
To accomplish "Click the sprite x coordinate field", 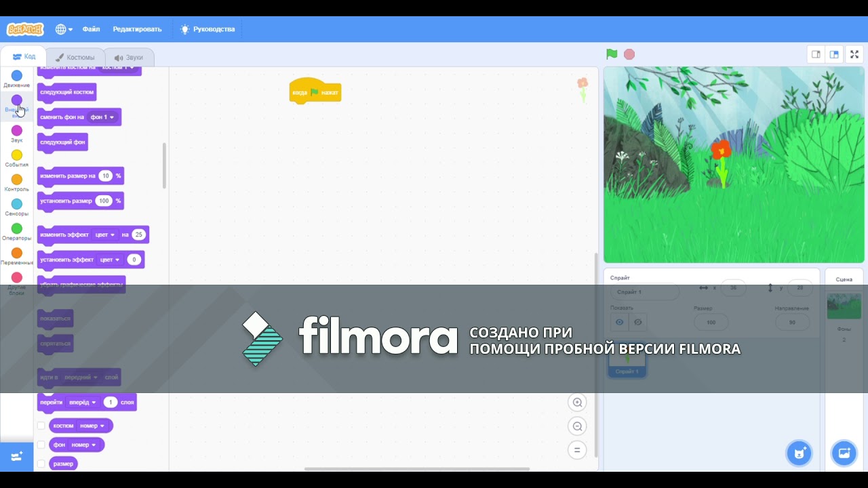I will (733, 288).
